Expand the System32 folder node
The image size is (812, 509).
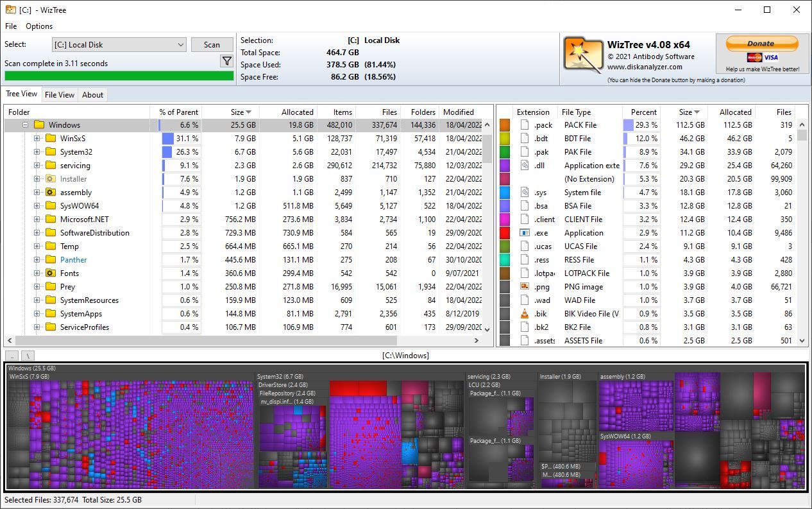click(x=37, y=152)
